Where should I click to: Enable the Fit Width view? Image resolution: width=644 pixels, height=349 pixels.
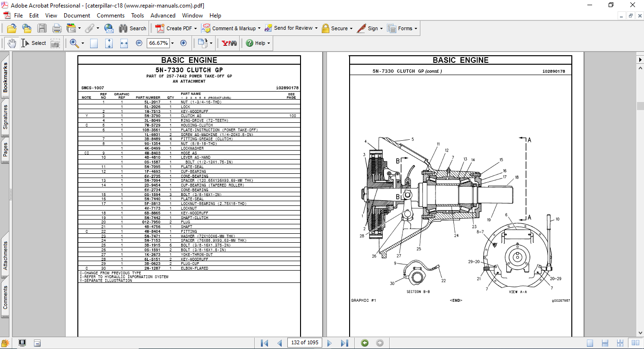pos(123,43)
